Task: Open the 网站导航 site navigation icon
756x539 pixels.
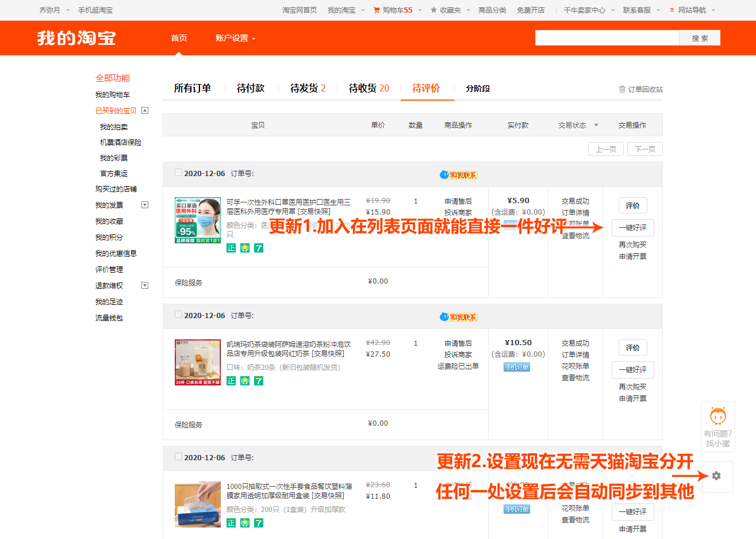Action: [671, 10]
